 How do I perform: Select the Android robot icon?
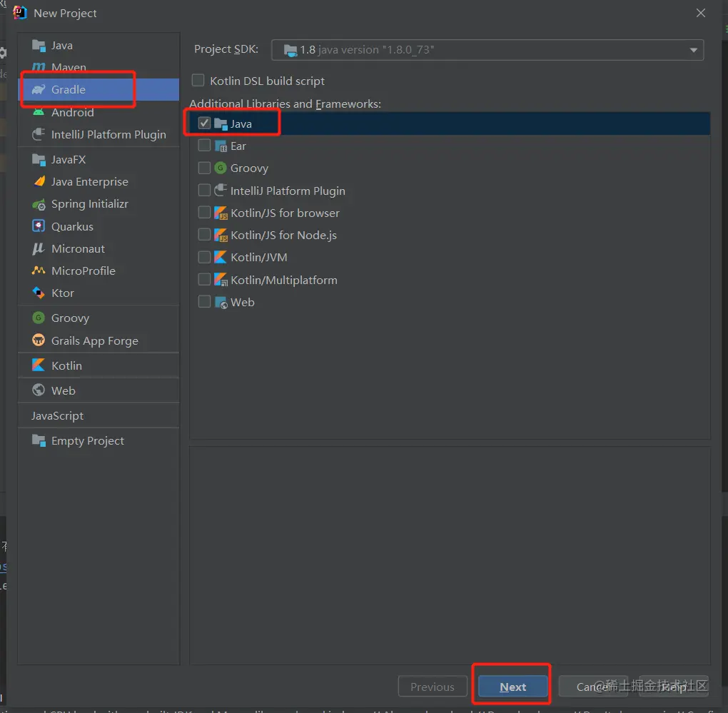[39, 112]
